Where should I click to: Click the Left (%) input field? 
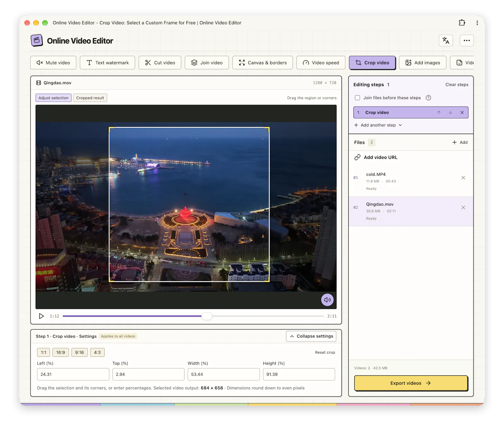(73, 374)
